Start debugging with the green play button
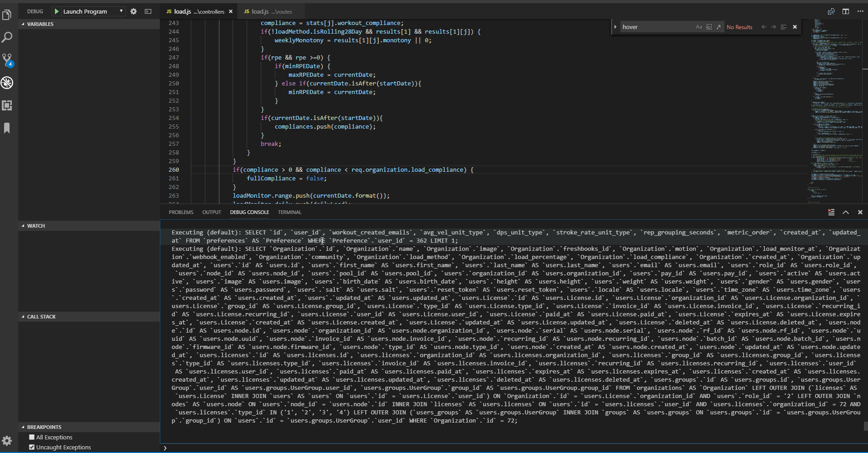Image resolution: width=868 pixels, height=453 pixels. pos(56,11)
